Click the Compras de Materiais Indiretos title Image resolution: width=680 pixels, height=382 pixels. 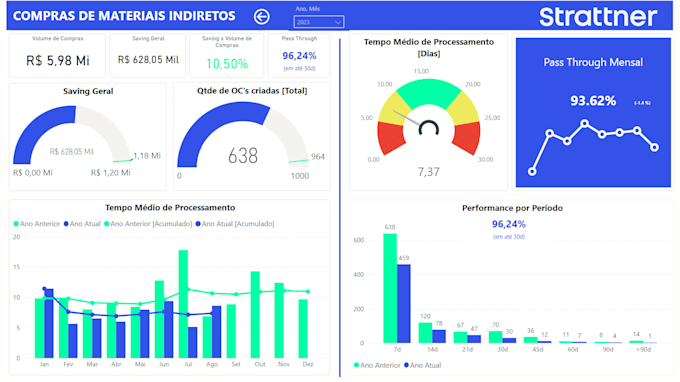(x=124, y=16)
